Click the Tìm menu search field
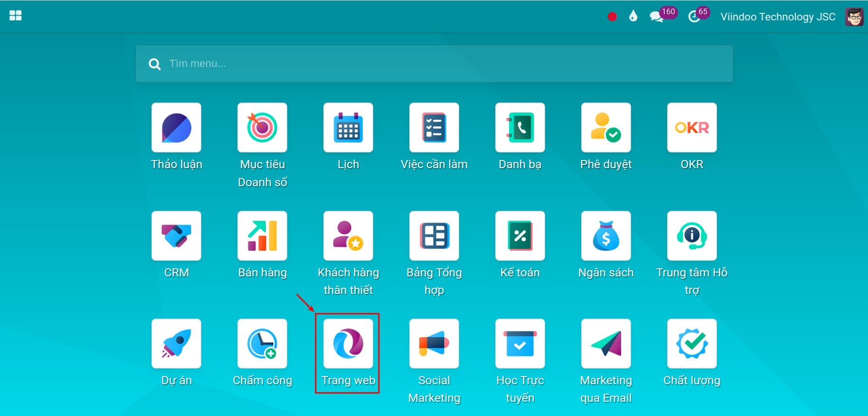This screenshot has height=416, width=868. click(434, 64)
